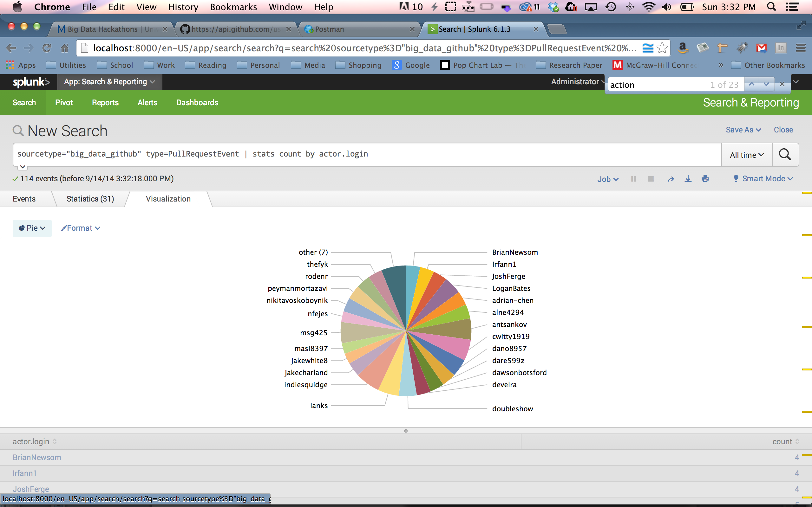Click the export results download icon

[x=688, y=179]
